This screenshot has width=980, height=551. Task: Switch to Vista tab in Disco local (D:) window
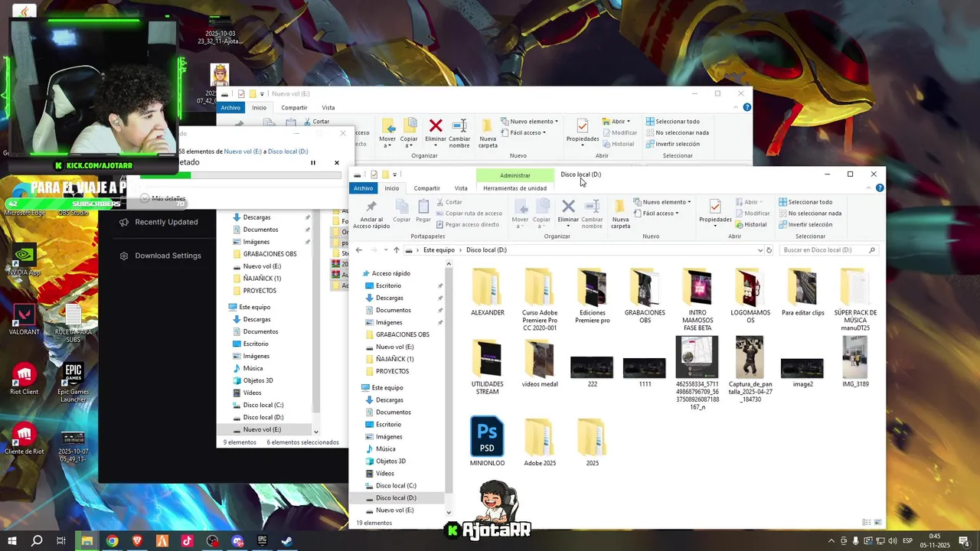click(461, 188)
